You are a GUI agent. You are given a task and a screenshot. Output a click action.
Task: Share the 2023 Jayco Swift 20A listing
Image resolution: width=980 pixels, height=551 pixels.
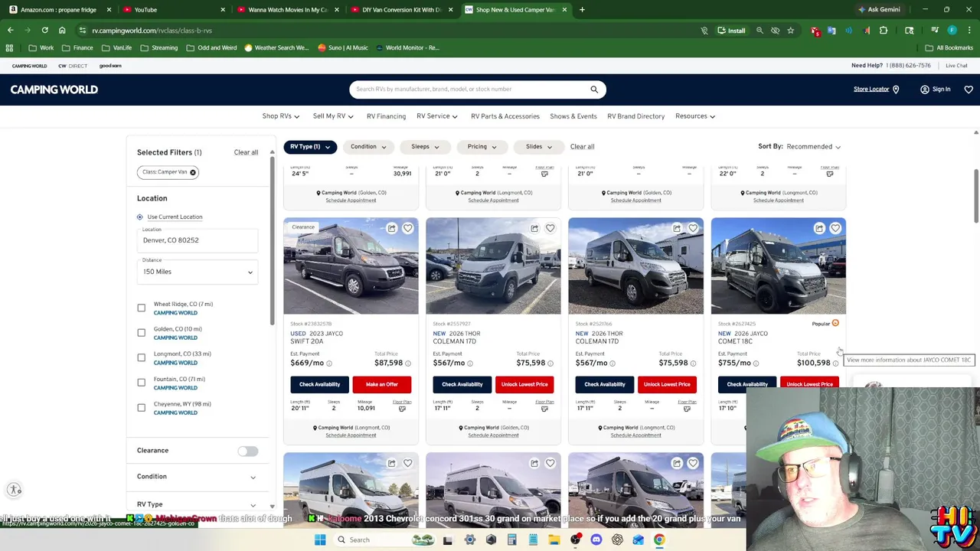click(x=391, y=228)
